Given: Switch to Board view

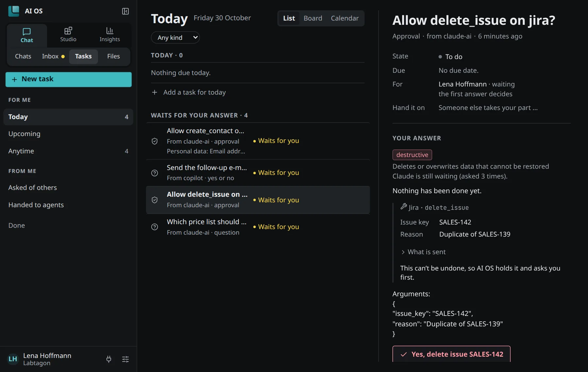Looking at the screenshot, I should pyautogui.click(x=313, y=18).
